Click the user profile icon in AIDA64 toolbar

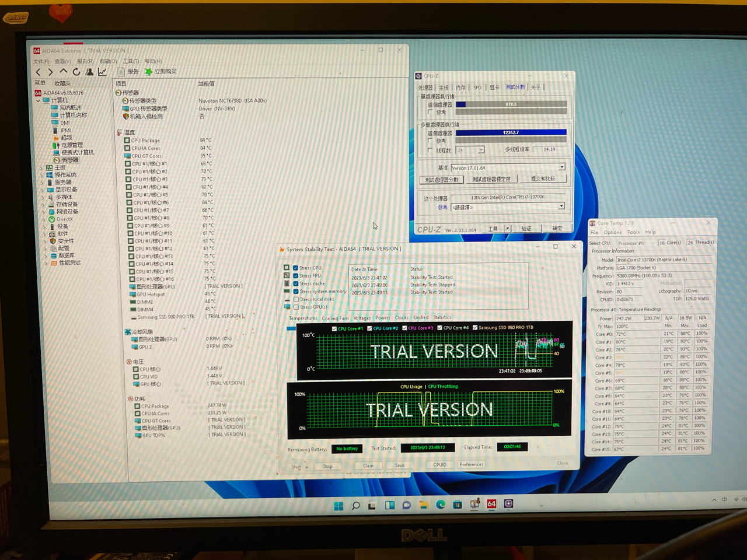(x=89, y=72)
